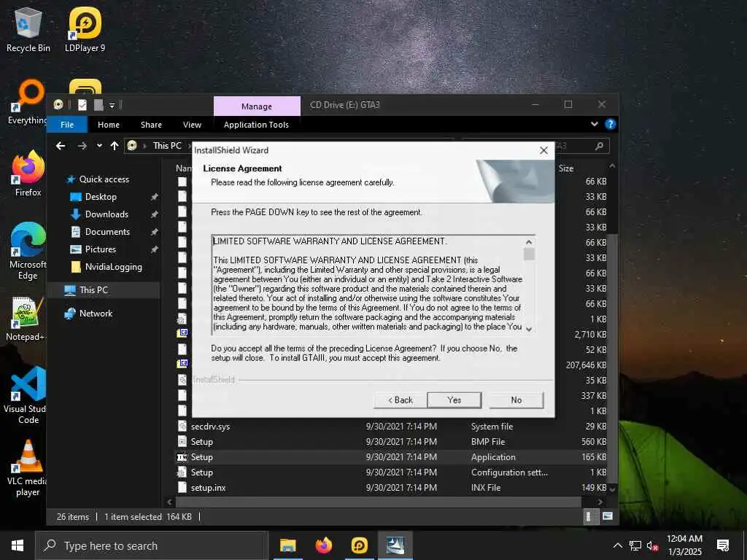Viewport: 747px width, 560px height.
Task: Open Pictures in navigation pane
Action: pos(100,249)
